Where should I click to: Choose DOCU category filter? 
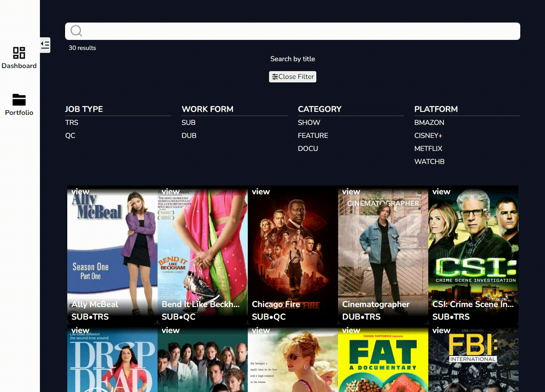point(308,149)
